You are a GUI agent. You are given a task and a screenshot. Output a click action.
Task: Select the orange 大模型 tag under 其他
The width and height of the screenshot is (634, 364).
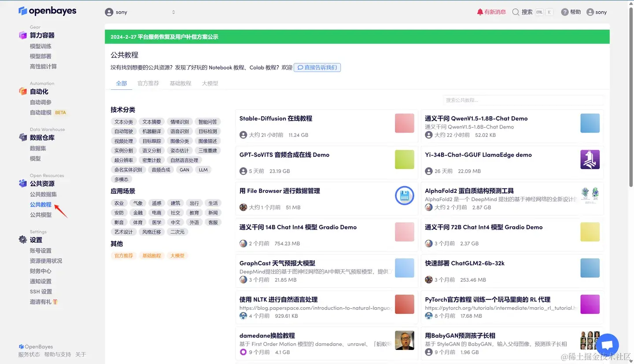(177, 256)
